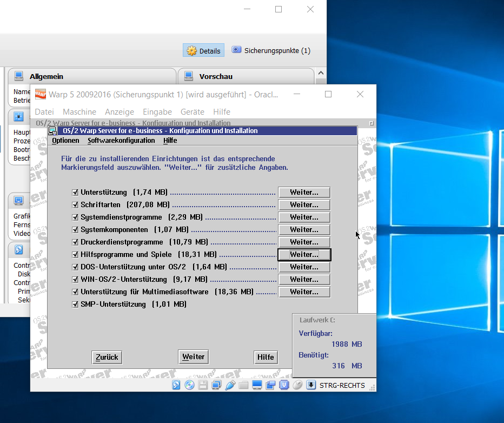Viewport: 504px width, 423px height.
Task: Click the bottom Hilfe button
Action: 266,357
